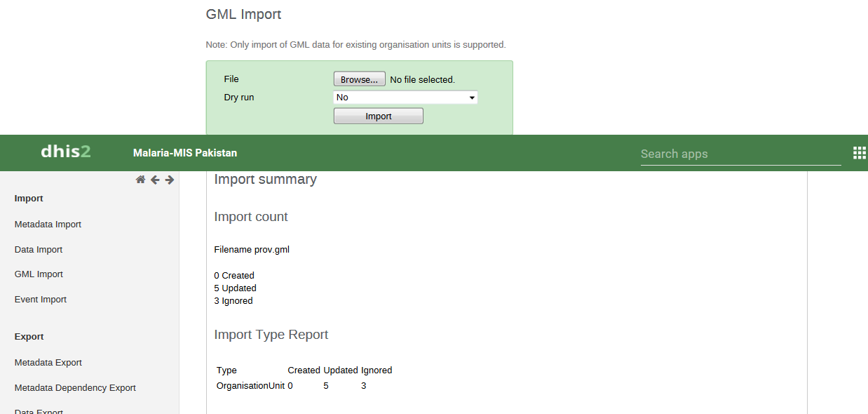Open the apps grid menu icon
The height and width of the screenshot is (414, 868).
click(859, 153)
